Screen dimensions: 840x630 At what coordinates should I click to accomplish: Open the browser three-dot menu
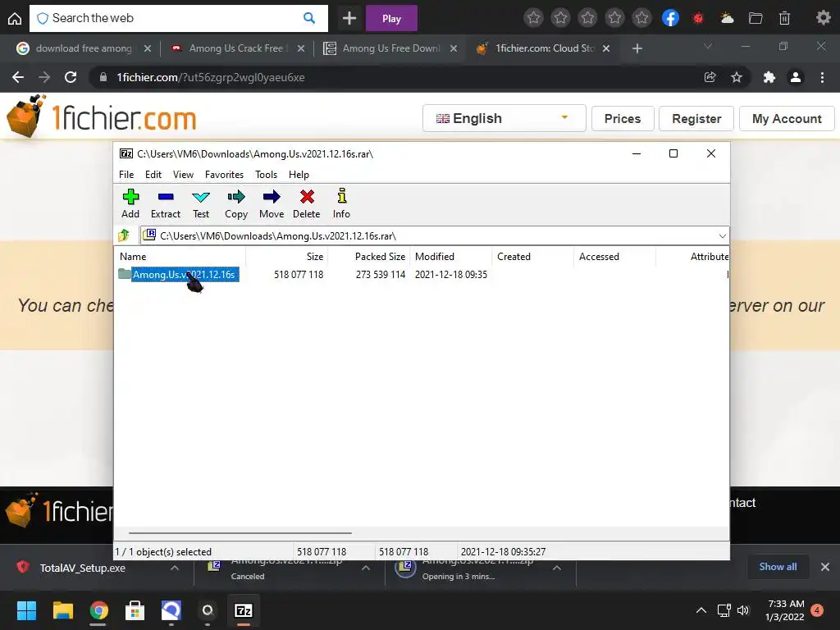pos(822,77)
